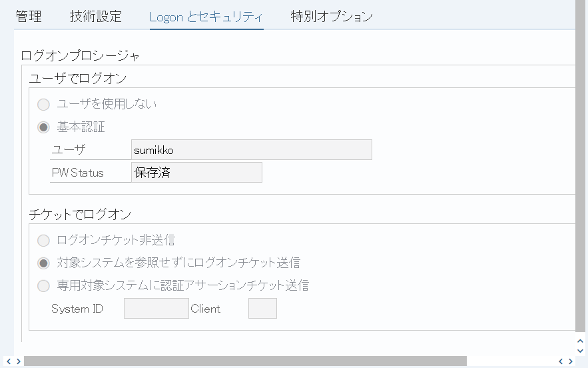Click the ユーザ field containing sumikko
588x368 pixels.
252,150
